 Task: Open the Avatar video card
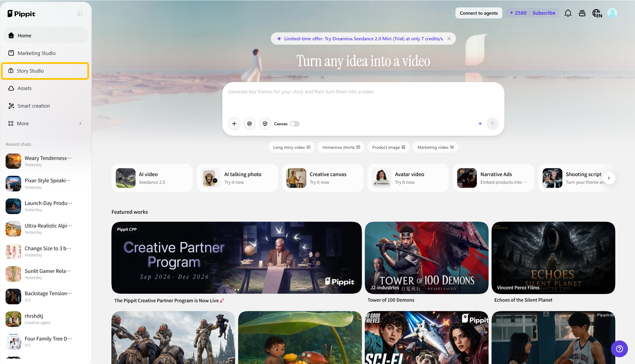[x=408, y=178]
